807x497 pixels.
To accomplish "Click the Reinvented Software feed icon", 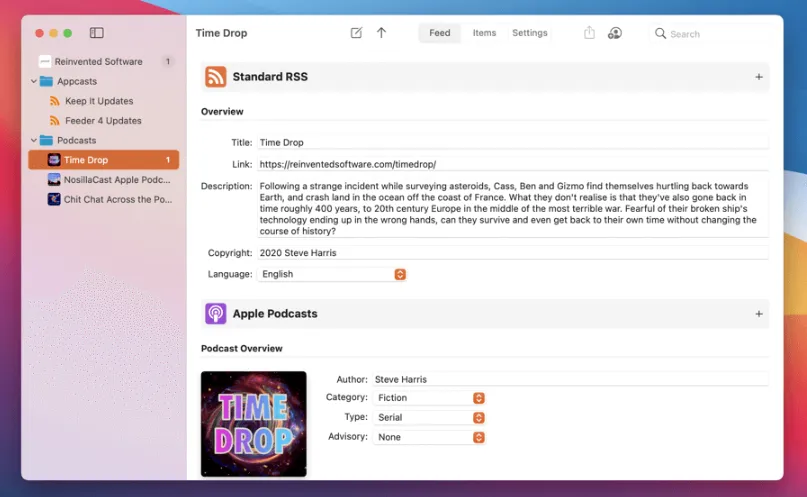I will click(45, 61).
